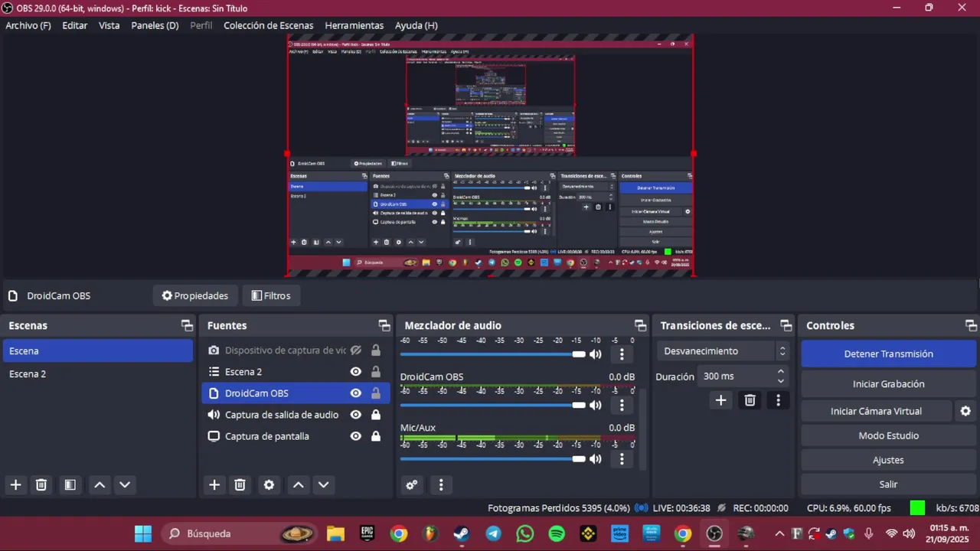
Task: Open Spotify from the taskbar
Action: [557, 533]
